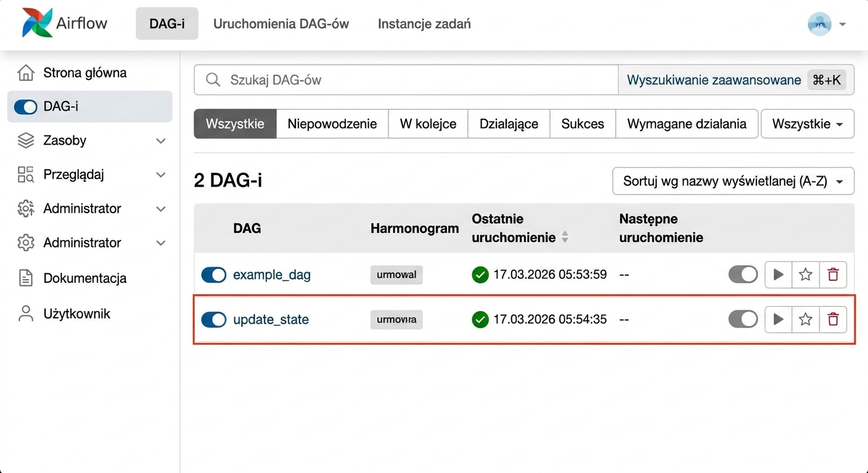Click the Strona główna home icon
The width and height of the screenshot is (868, 473).
[26, 73]
